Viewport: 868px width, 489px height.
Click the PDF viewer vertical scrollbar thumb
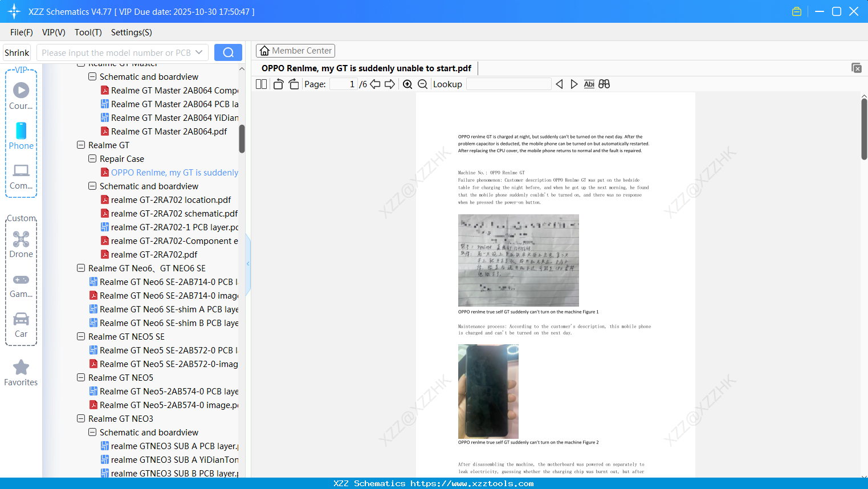tap(864, 129)
